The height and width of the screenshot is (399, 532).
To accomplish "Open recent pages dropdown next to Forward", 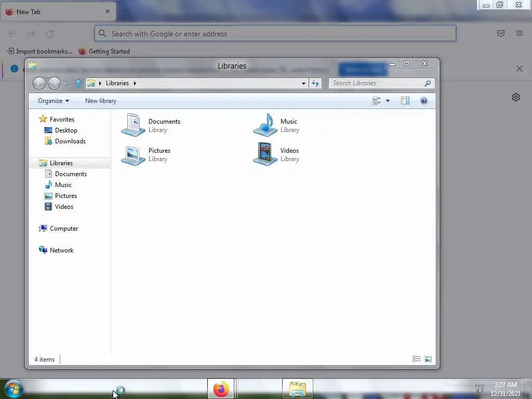I will coord(64,84).
